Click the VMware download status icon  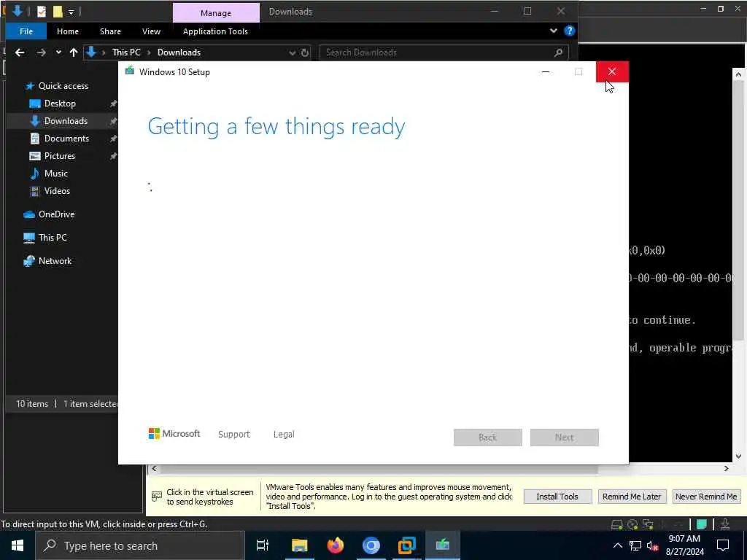point(725,525)
